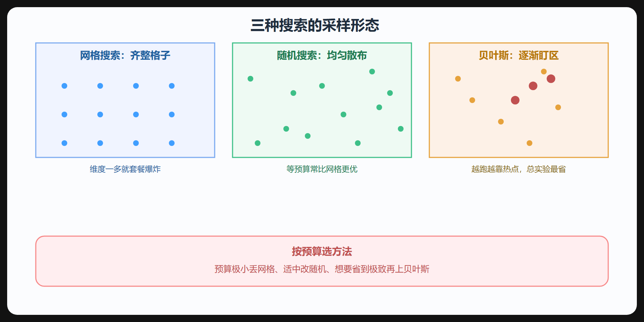This screenshot has width=644, height=322.
Task: Click the caption 维度一多就套餐爆炸
Action: coord(125,169)
